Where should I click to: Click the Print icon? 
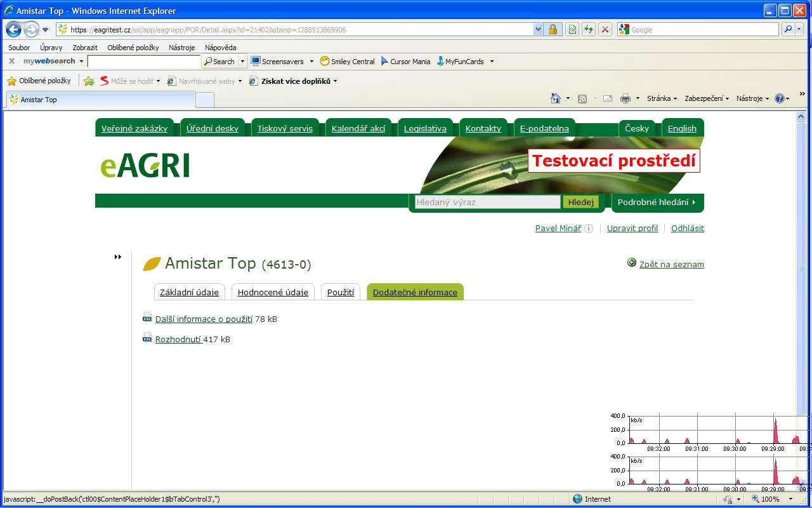click(x=625, y=98)
